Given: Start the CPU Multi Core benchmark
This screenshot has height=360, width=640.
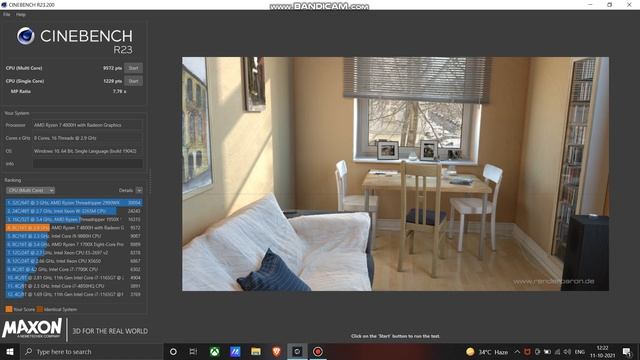Looking at the screenshot, I should 133,68.
